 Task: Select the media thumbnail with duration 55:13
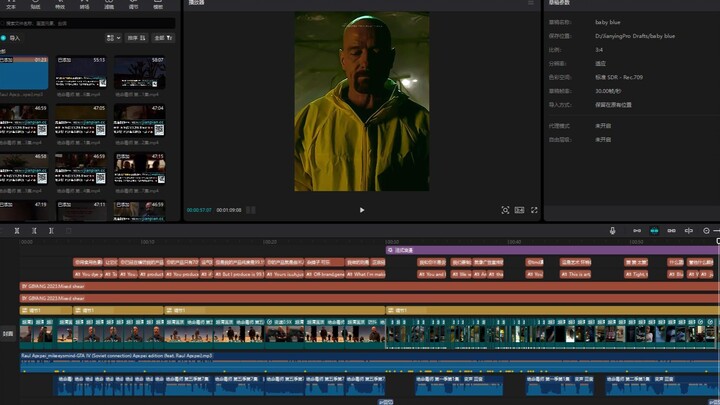(x=81, y=73)
